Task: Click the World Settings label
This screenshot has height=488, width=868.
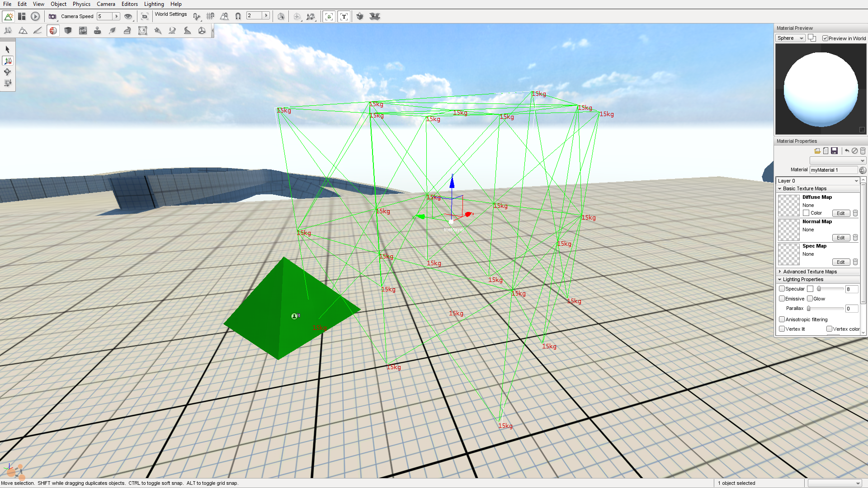Action: point(171,14)
